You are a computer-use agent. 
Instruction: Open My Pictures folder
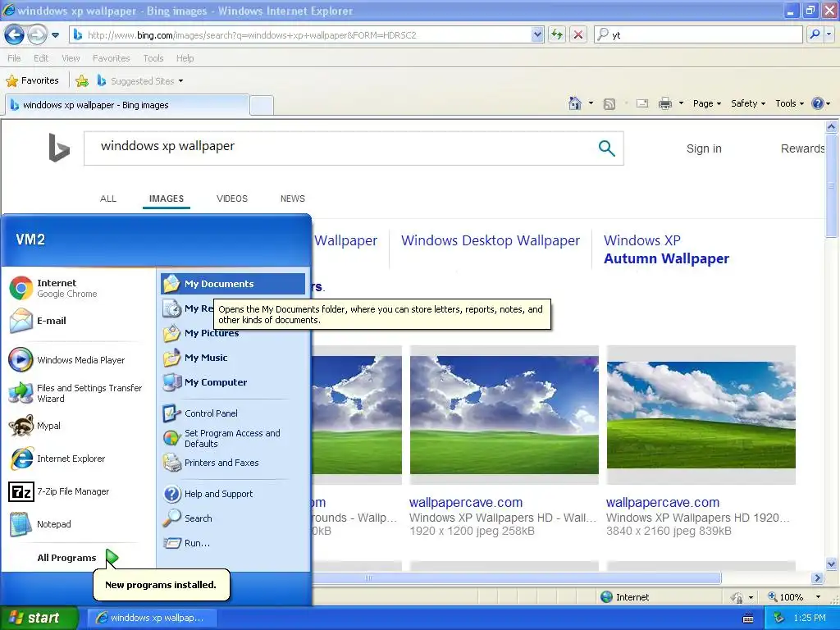233,333
